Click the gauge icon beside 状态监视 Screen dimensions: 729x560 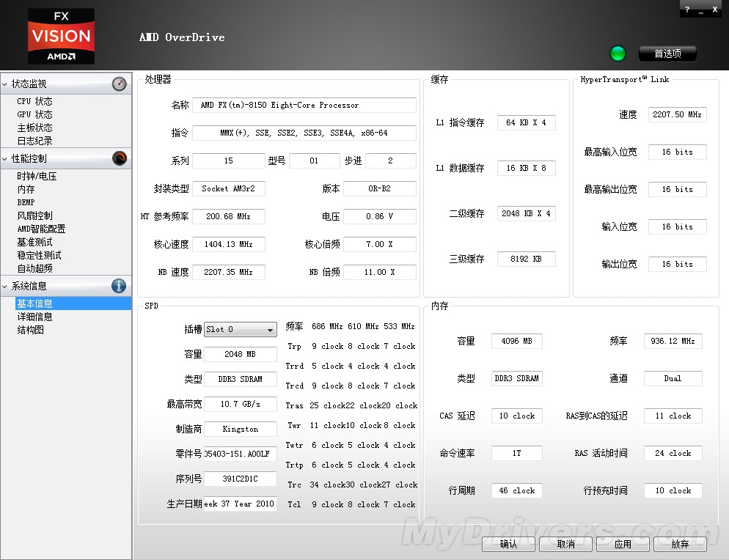tap(119, 84)
